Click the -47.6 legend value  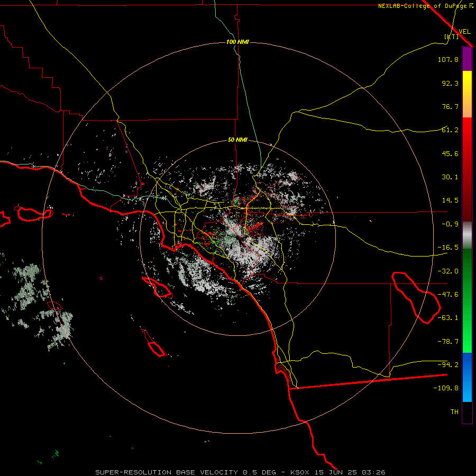[448, 295]
